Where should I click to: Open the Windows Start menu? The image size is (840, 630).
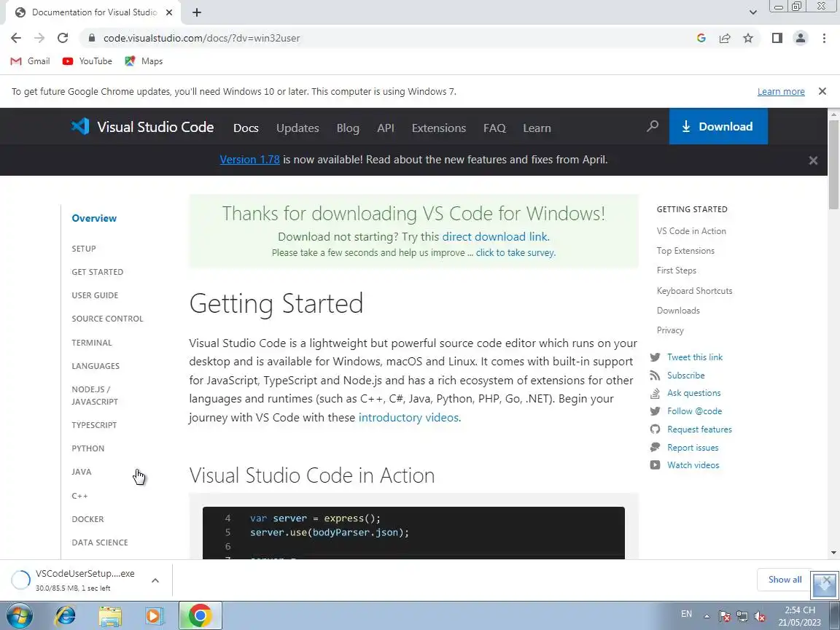(x=19, y=615)
